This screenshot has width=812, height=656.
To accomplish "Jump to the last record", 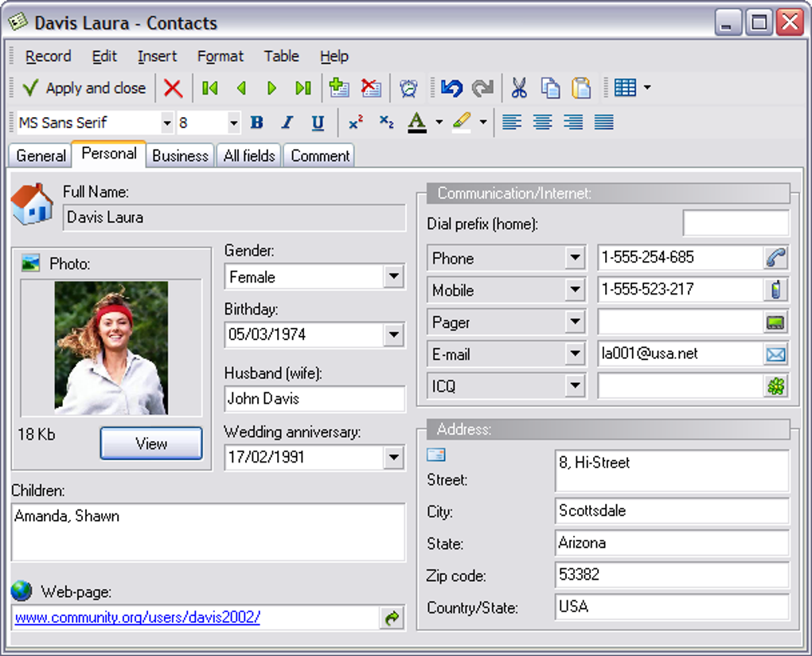I will tap(303, 88).
